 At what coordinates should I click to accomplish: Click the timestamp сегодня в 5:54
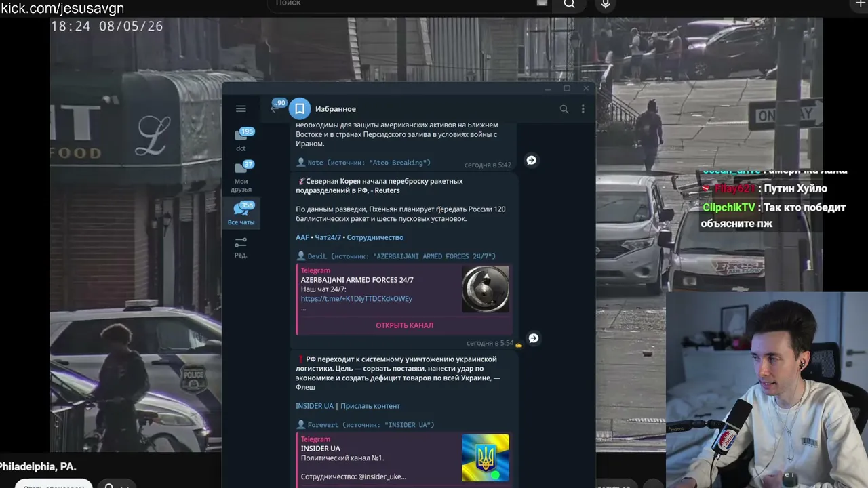point(490,344)
